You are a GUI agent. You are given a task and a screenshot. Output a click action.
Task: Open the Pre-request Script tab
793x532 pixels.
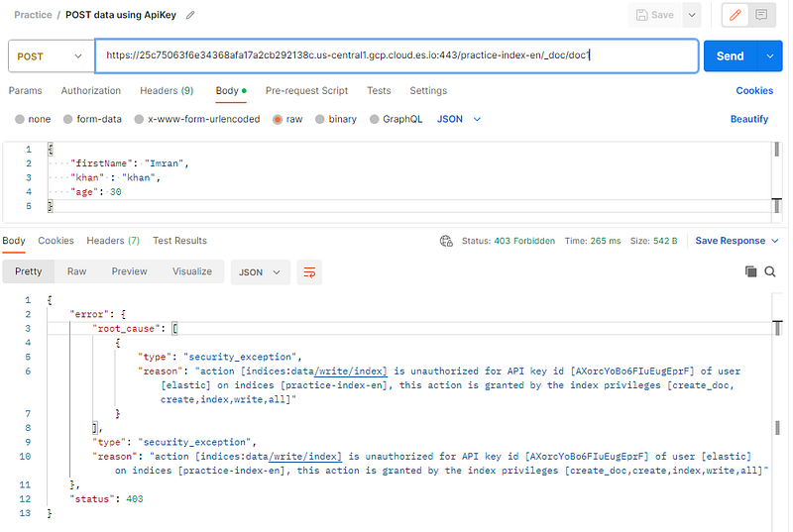point(306,91)
